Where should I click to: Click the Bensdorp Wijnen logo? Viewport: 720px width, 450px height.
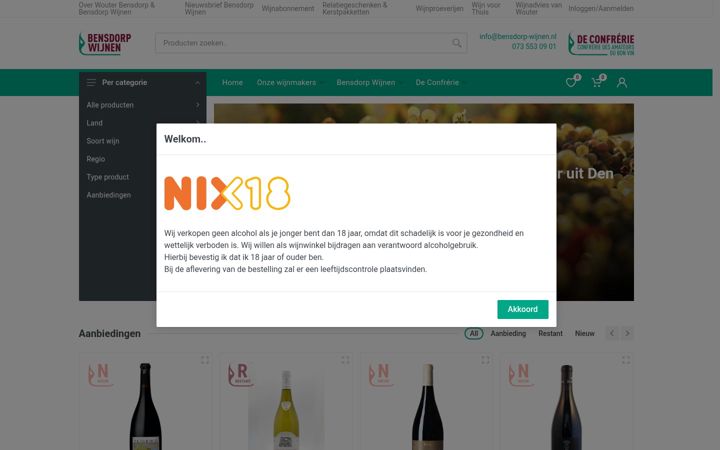click(x=105, y=44)
